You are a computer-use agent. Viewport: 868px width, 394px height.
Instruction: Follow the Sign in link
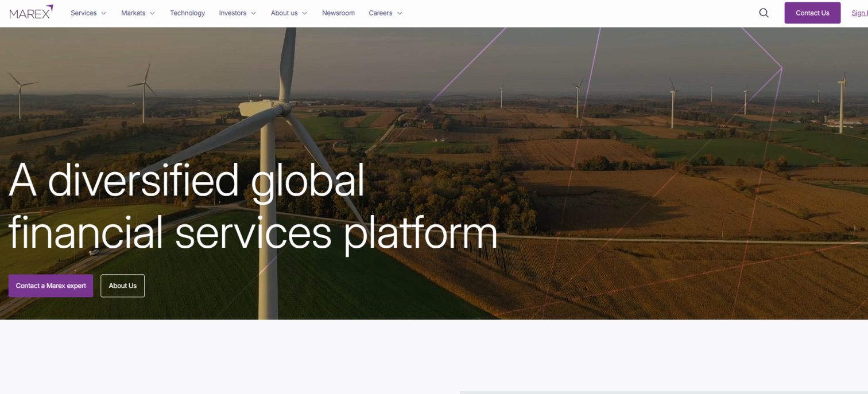[859, 13]
